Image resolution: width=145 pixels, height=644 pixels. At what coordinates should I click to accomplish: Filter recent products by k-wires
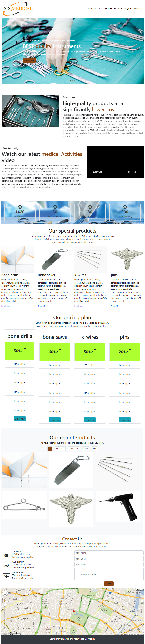coord(85,449)
